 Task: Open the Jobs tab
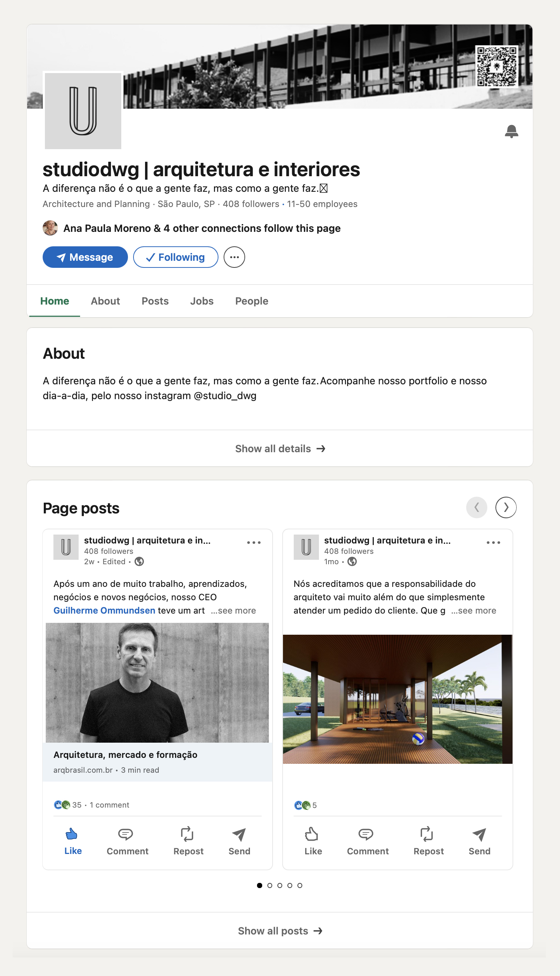pos(201,301)
